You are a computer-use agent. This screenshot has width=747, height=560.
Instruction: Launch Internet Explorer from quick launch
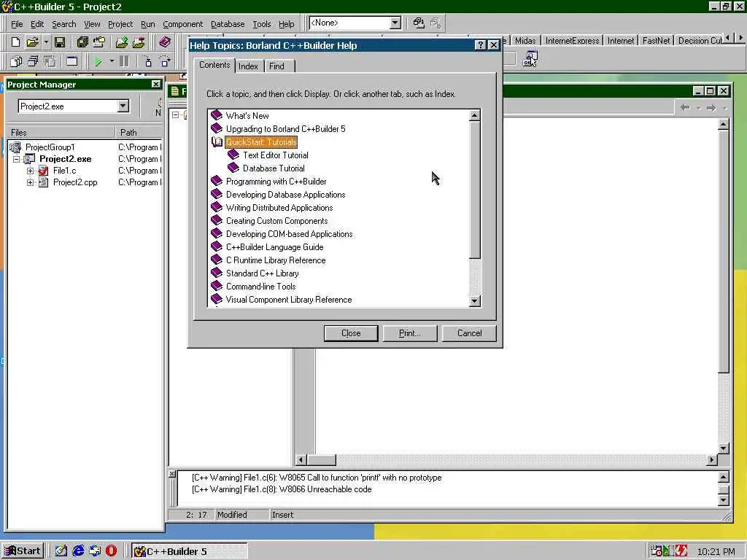78,551
